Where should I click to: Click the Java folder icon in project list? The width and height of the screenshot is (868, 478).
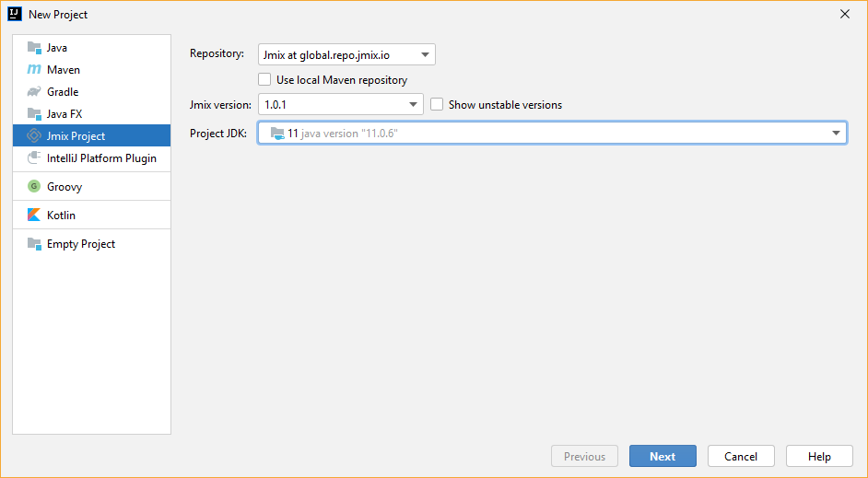click(x=34, y=48)
